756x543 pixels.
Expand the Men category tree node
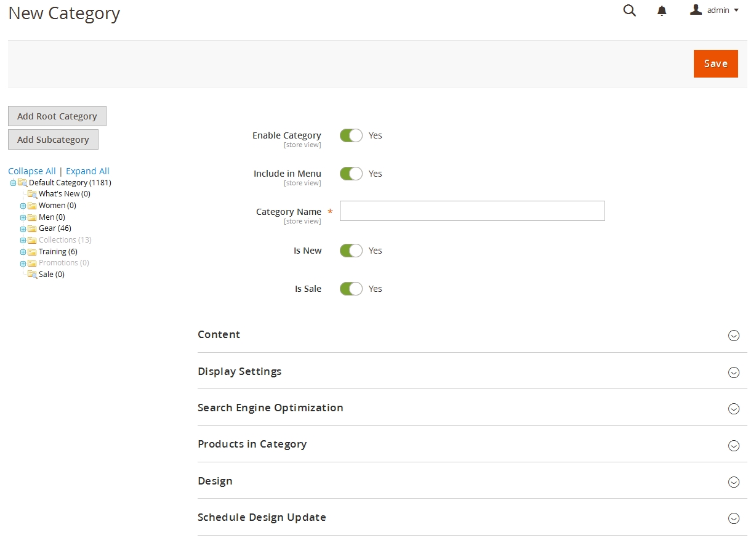(x=23, y=217)
